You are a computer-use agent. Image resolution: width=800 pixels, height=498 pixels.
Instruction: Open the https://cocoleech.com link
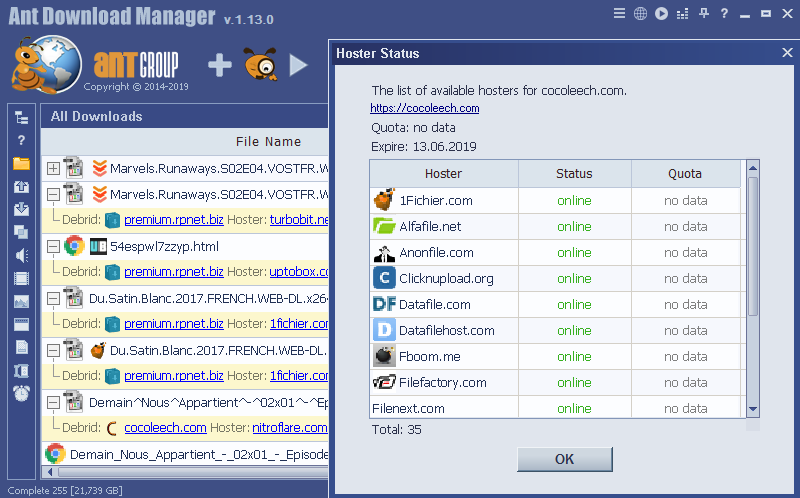coord(424,108)
